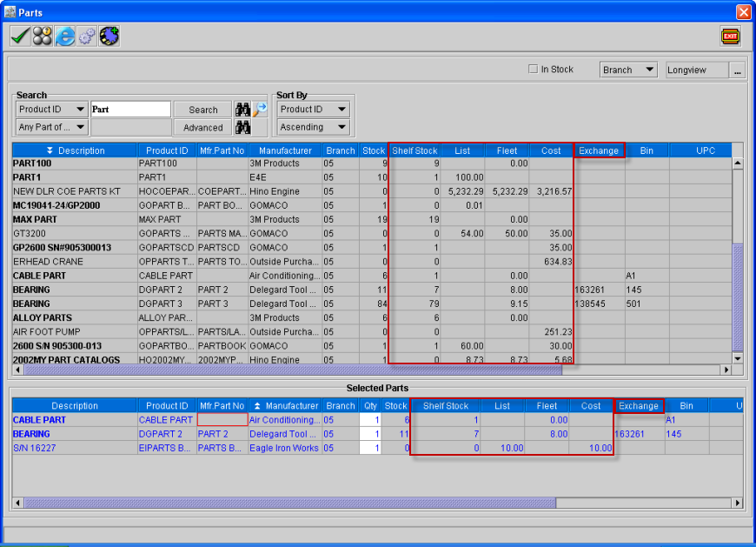Open the Ascending sort order dropdown
Viewport: 756px width, 547px height.
pyautogui.click(x=313, y=127)
